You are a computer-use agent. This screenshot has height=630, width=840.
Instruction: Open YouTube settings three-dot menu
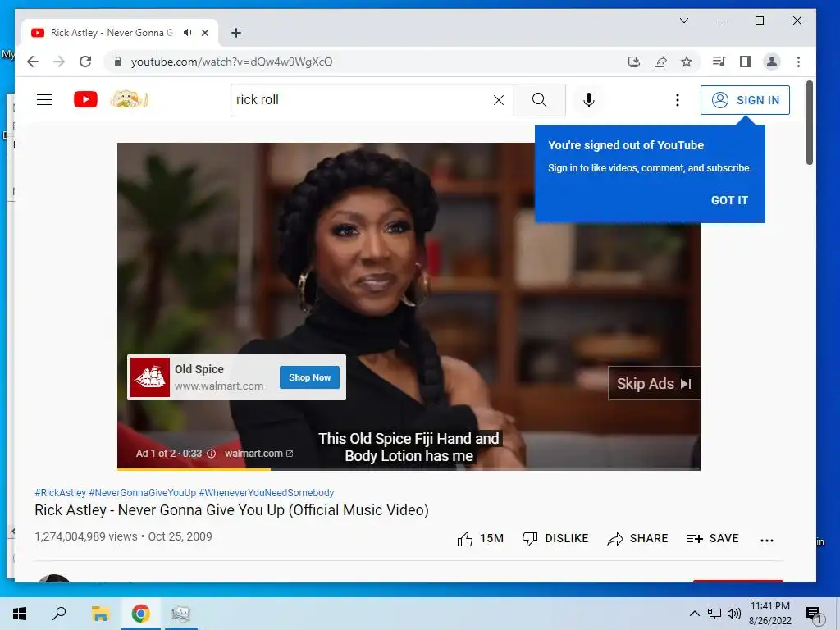tap(677, 100)
